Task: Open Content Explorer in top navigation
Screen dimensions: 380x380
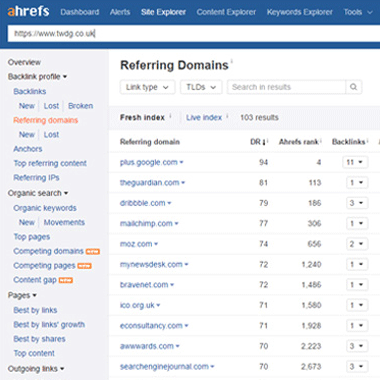Action: [x=226, y=12]
